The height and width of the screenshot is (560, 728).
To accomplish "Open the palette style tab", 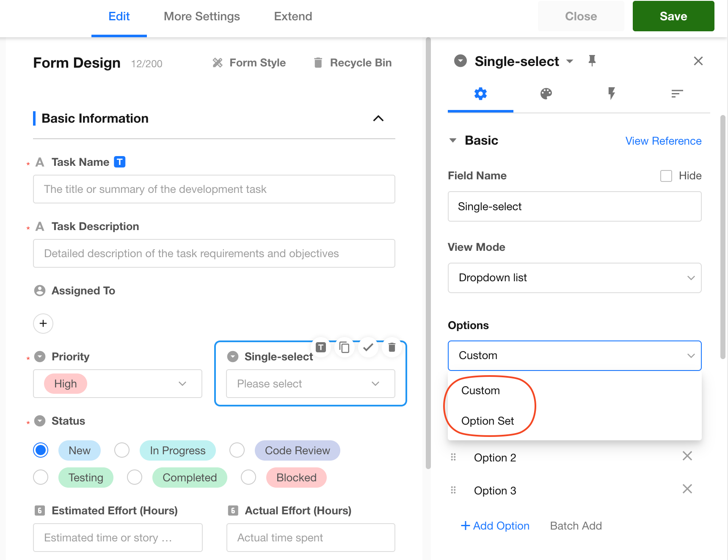I will [x=546, y=93].
